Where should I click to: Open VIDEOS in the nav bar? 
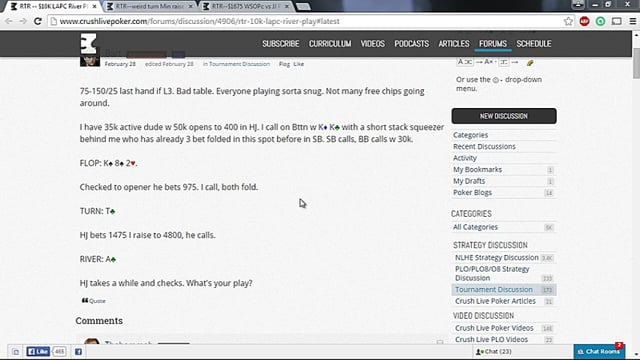coord(373,44)
